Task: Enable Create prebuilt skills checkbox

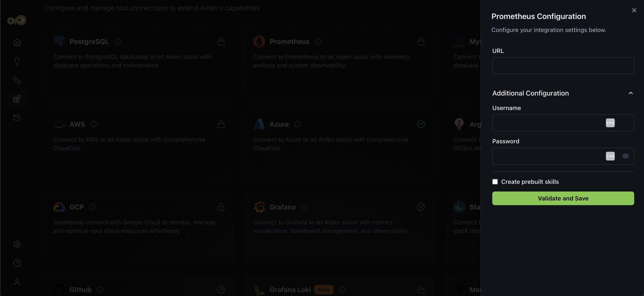Action: tap(495, 182)
